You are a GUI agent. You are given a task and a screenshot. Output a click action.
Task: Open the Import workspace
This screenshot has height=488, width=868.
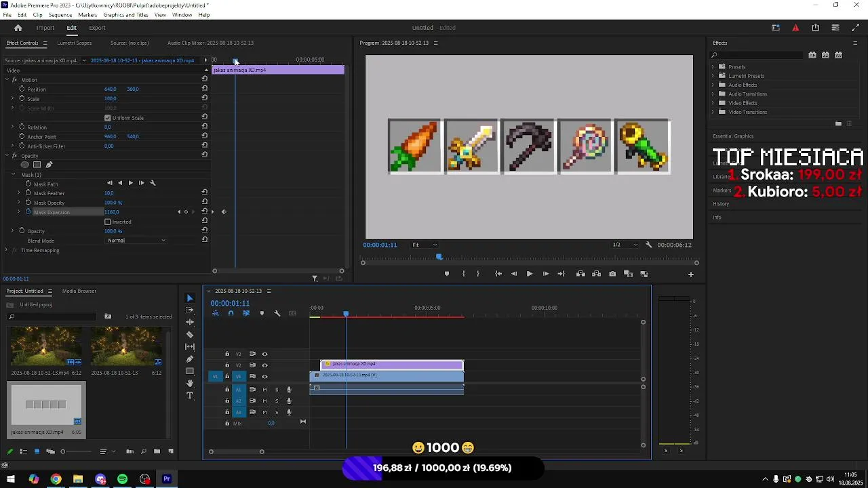[45, 28]
